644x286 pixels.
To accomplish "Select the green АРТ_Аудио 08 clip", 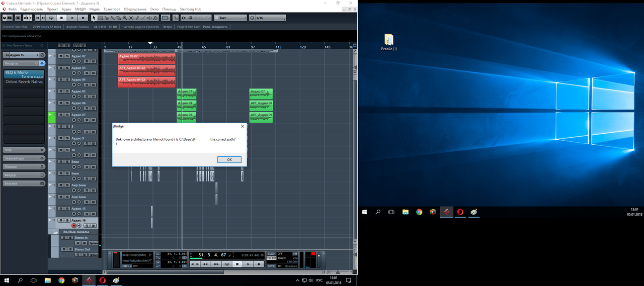I will (261, 106).
